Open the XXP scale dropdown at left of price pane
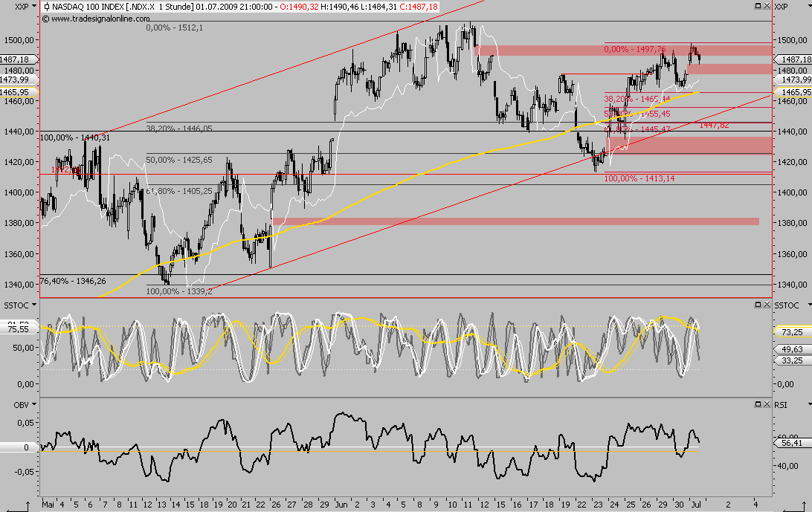The height and width of the screenshot is (512, 812). click(x=34, y=6)
